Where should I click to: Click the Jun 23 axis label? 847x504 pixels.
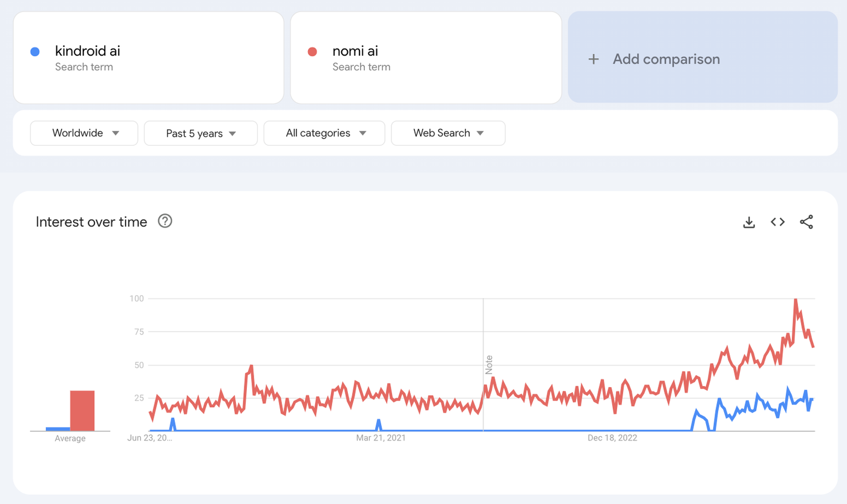tap(150, 437)
